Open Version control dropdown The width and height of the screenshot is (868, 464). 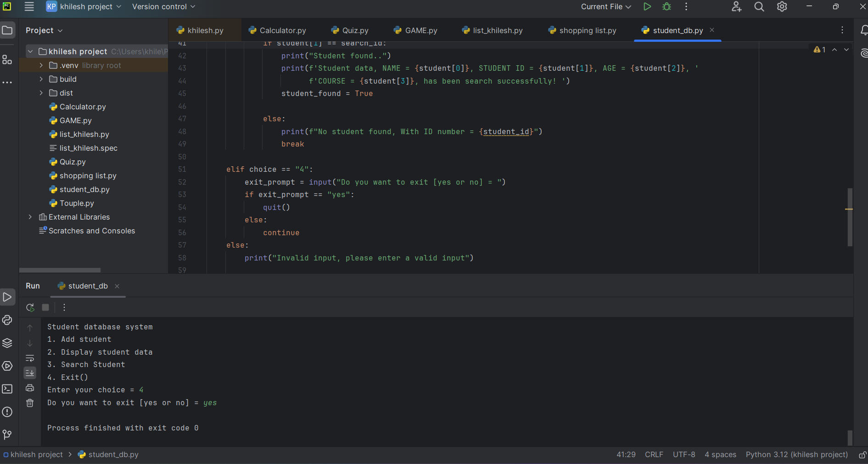coord(163,6)
